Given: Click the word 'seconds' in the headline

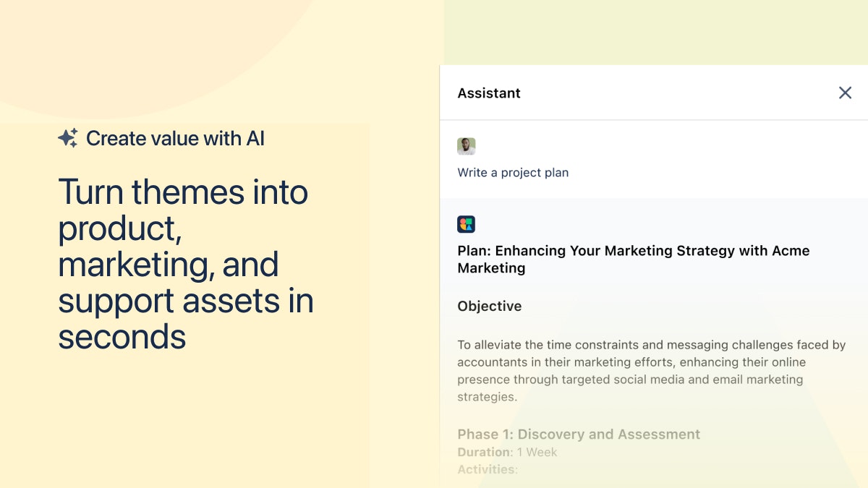Looking at the screenshot, I should (x=122, y=337).
